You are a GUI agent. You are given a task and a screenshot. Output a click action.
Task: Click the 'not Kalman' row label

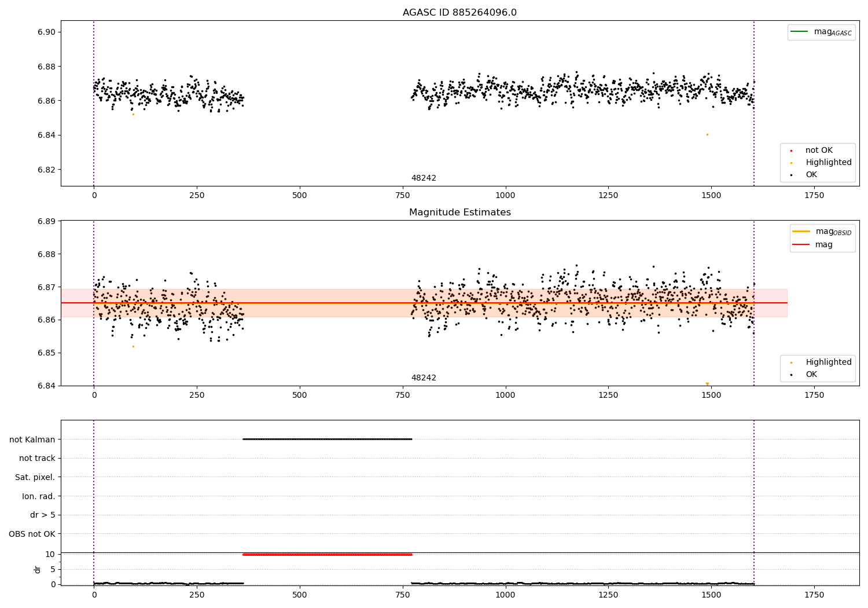(x=32, y=439)
